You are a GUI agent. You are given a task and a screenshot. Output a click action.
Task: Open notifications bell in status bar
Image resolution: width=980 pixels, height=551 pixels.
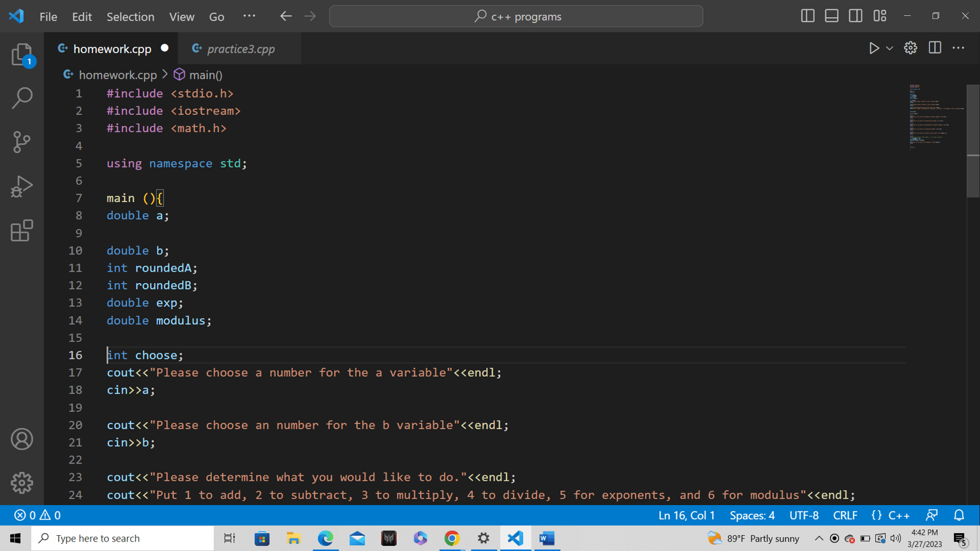coord(959,515)
